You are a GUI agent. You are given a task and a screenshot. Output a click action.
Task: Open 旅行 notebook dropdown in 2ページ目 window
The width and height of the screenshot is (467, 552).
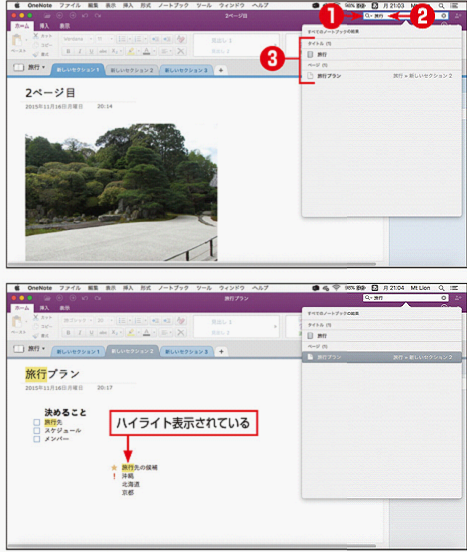(x=36, y=67)
